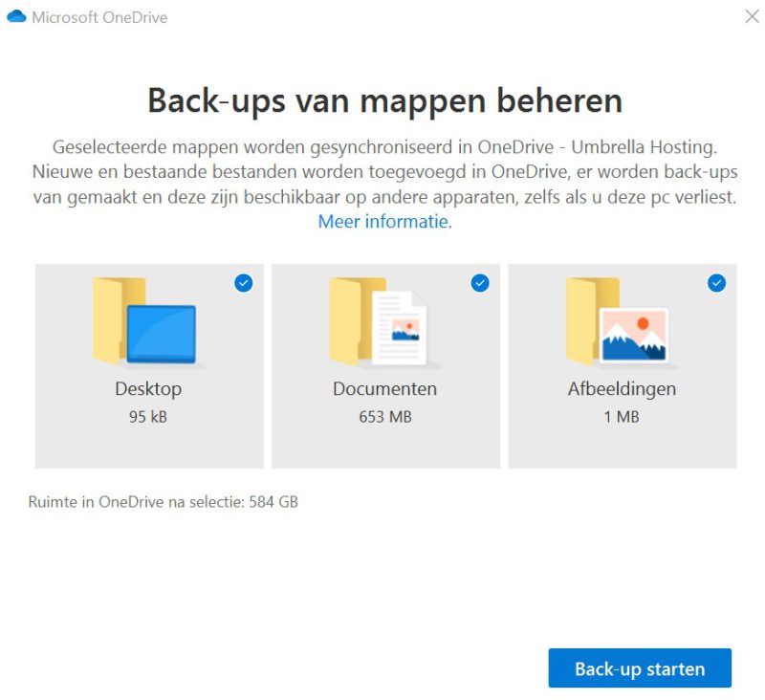This screenshot has width=765, height=700.
Task: Click the Afbeeldingen folder name label
Action: click(623, 389)
